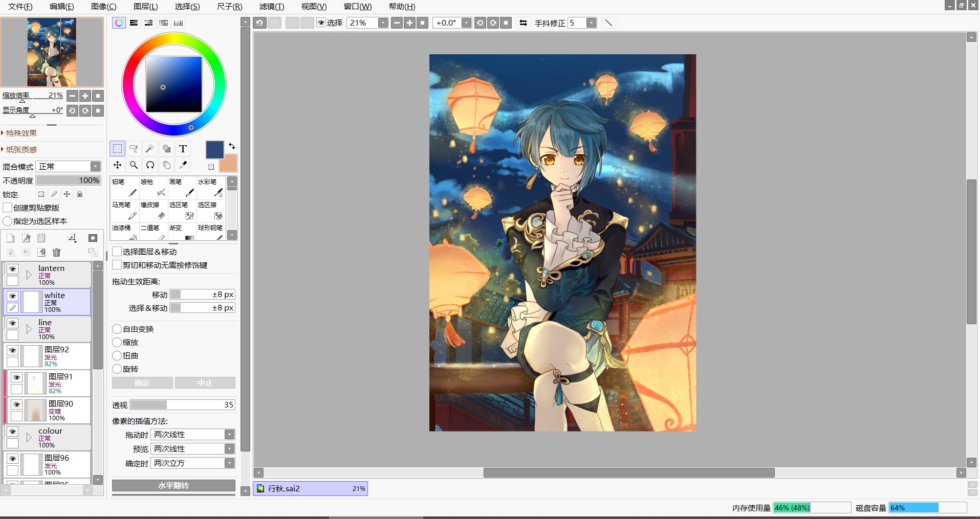Select the 自由变换 radio option
Viewport: 980px width, 519px height.
click(x=117, y=329)
